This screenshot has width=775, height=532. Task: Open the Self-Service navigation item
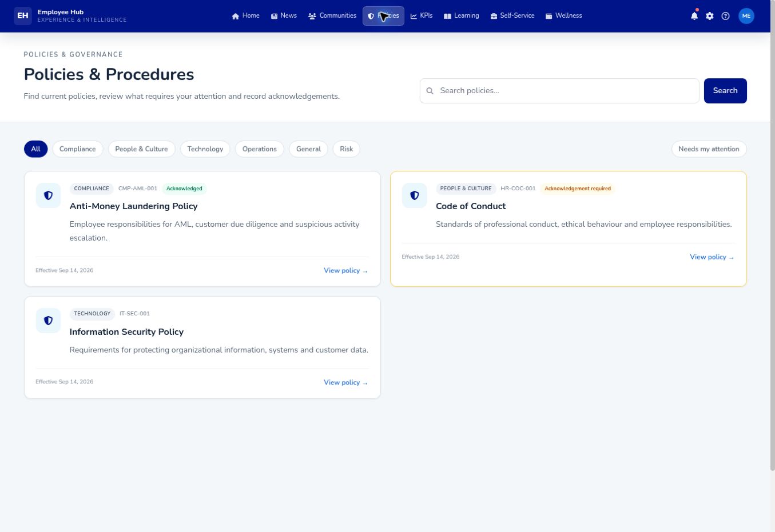512,16
